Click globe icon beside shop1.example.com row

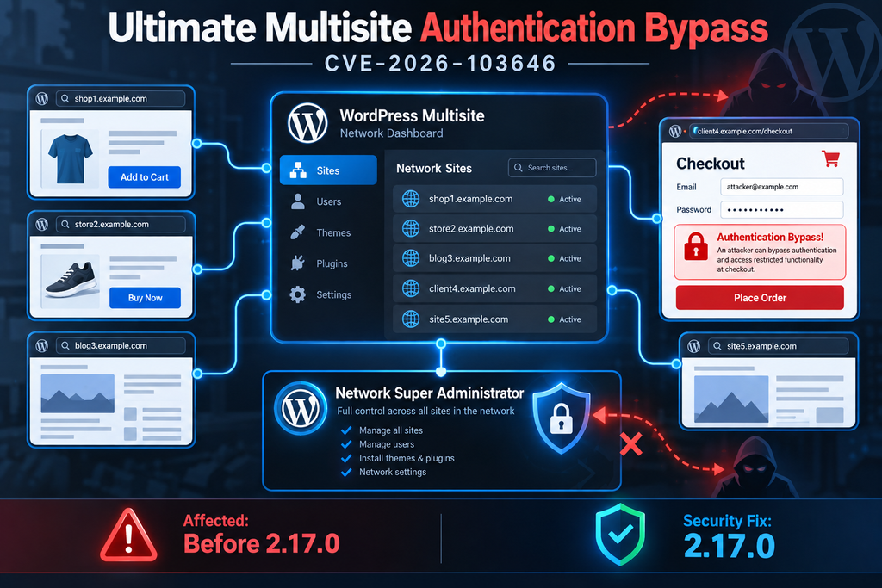[x=411, y=198]
